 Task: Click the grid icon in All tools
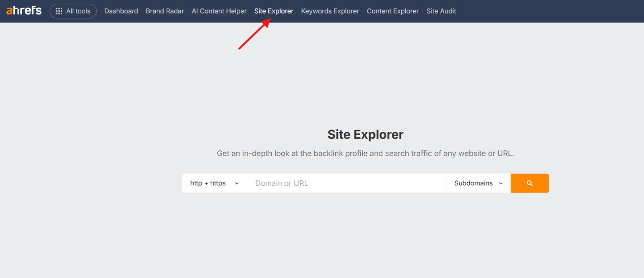(x=59, y=11)
